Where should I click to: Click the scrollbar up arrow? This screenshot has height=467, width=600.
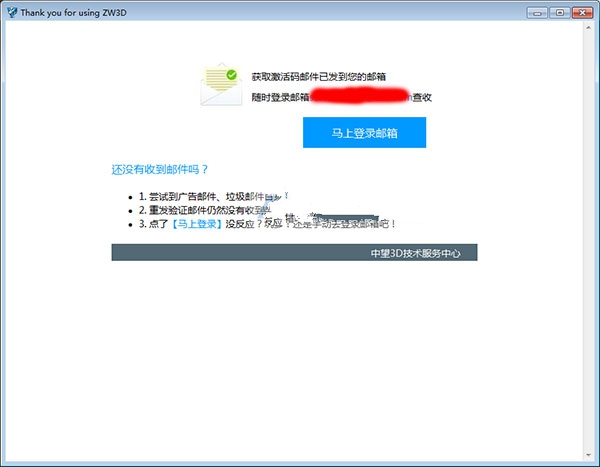pyautogui.click(x=588, y=28)
